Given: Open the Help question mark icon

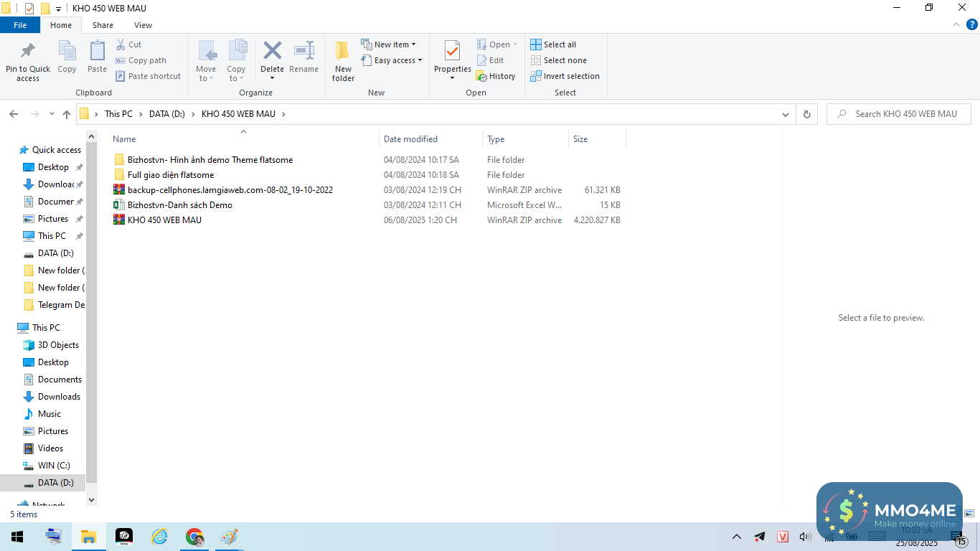Looking at the screenshot, I should point(971,24).
